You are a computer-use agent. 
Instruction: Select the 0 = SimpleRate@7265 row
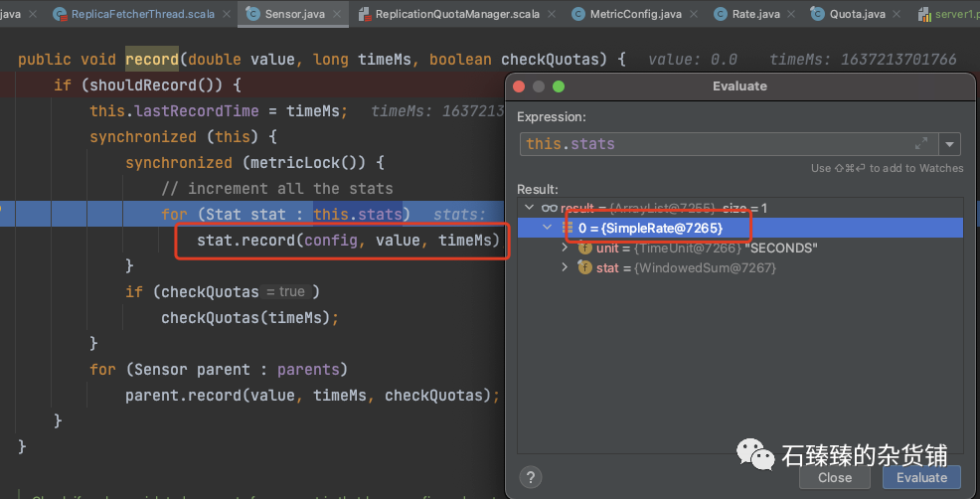tap(740, 228)
